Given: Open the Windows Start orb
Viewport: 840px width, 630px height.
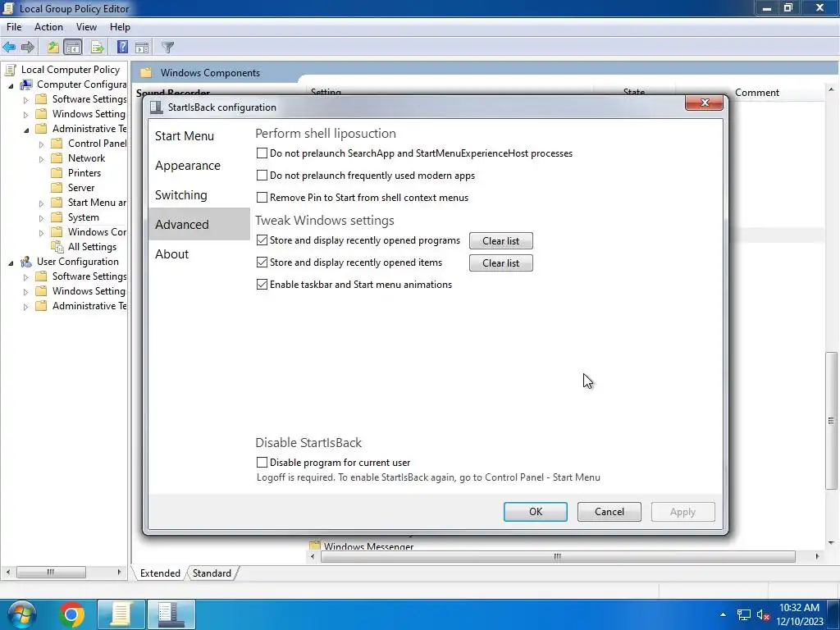Looking at the screenshot, I should (22, 614).
